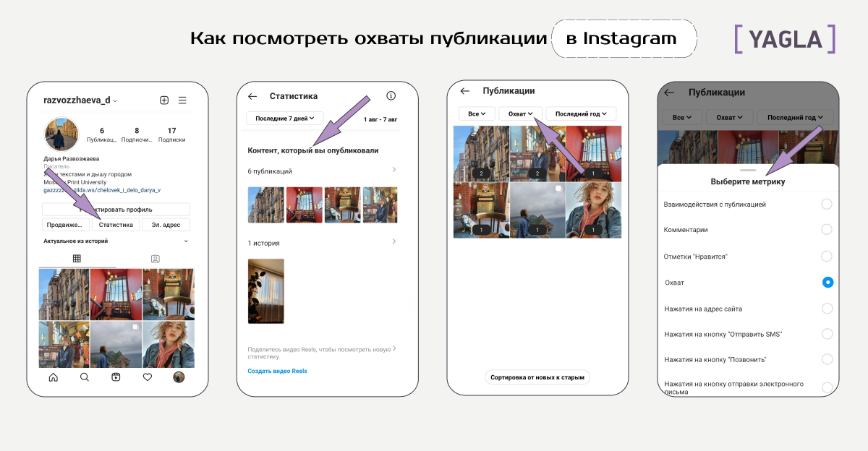This screenshot has width=868, height=451.
Task: Select Взаимодействия с публикацией radio option
Action: tap(827, 205)
